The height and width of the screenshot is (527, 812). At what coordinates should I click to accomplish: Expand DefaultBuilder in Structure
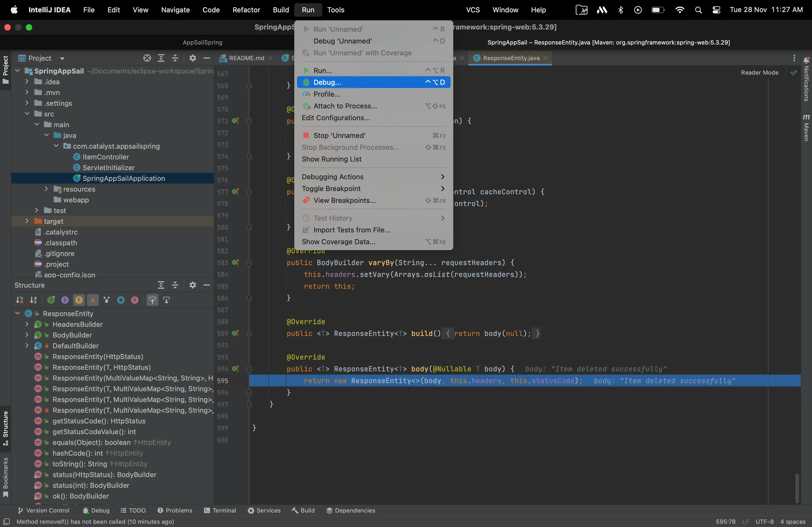pyautogui.click(x=27, y=346)
